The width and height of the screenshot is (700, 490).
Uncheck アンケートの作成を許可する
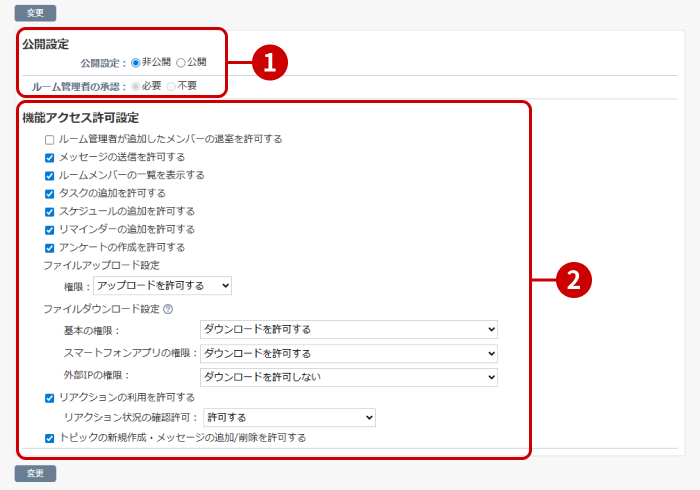50,247
